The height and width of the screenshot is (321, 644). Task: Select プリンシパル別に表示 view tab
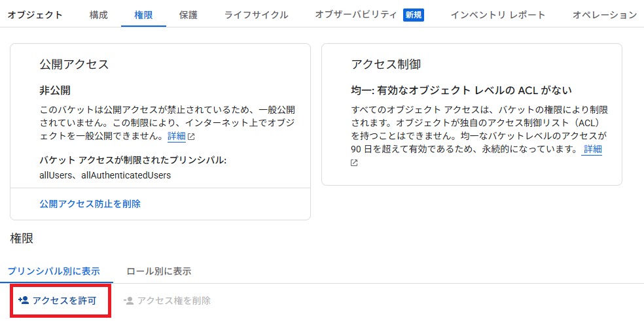click(x=54, y=271)
